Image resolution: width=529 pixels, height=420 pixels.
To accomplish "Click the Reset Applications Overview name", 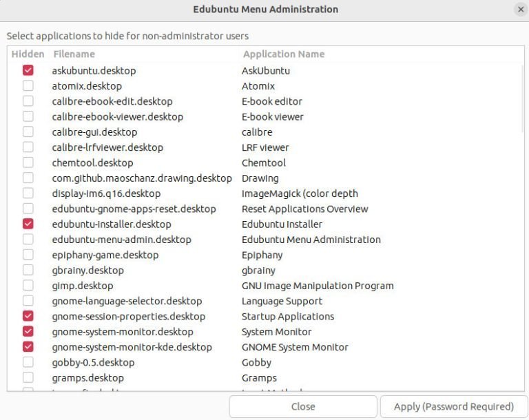I will [x=304, y=209].
